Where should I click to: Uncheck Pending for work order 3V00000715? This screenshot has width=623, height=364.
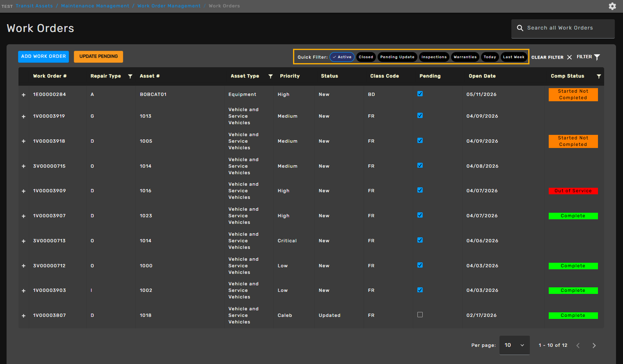point(420,166)
